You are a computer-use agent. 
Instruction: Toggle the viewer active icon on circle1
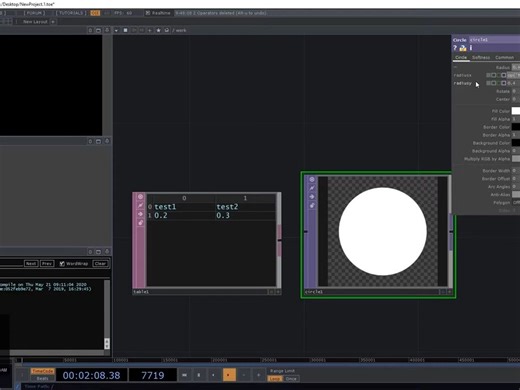pos(312,179)
